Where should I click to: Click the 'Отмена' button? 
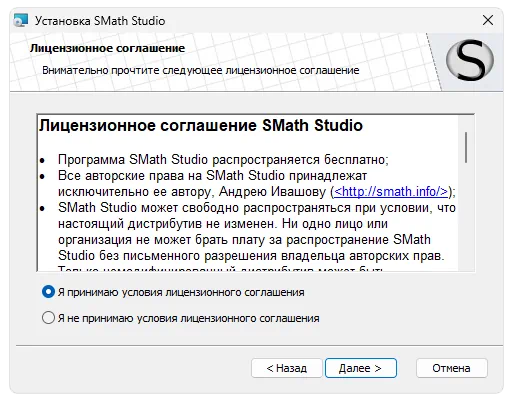click(x=452, y=368)
